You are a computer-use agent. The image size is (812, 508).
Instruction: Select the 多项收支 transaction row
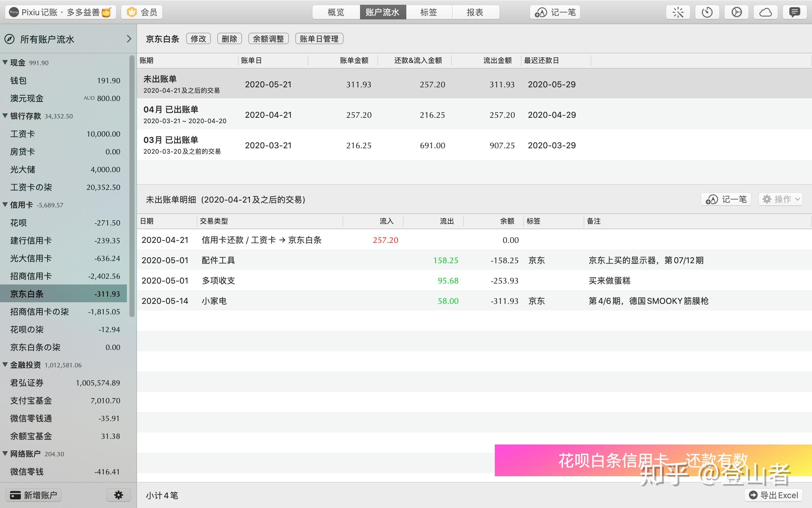click(x=474, y=281)
